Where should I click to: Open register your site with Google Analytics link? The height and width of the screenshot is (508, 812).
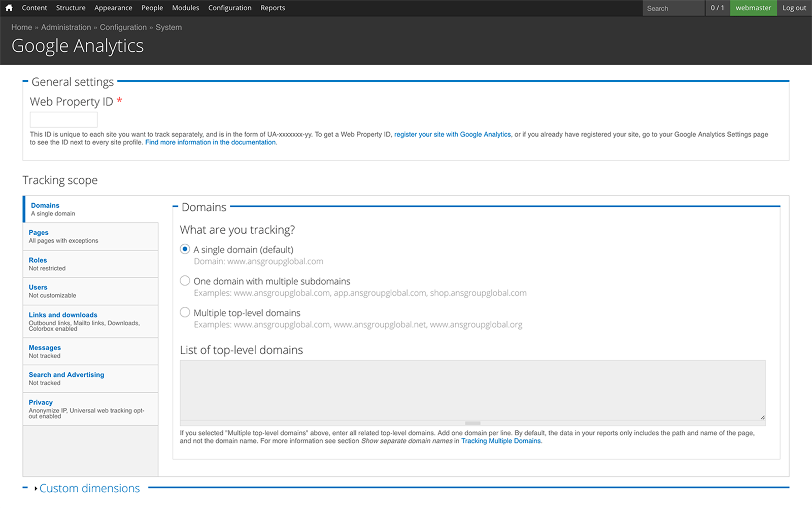453,134
